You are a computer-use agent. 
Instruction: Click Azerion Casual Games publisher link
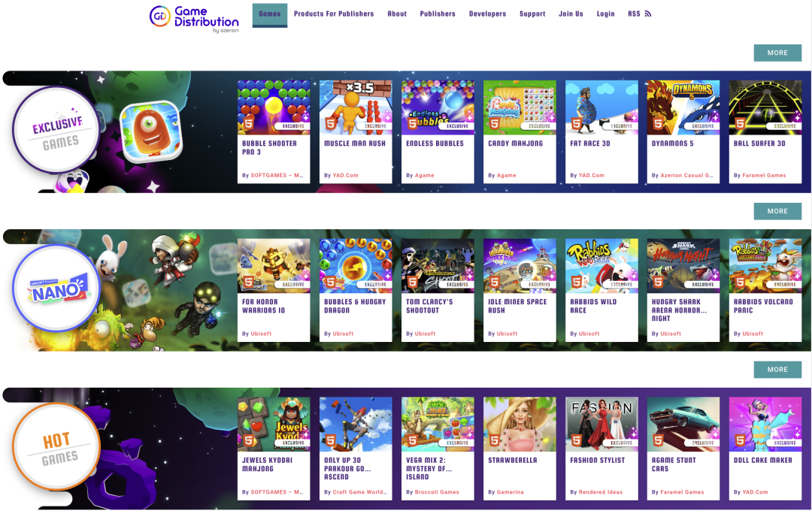[x=686, y=176]
